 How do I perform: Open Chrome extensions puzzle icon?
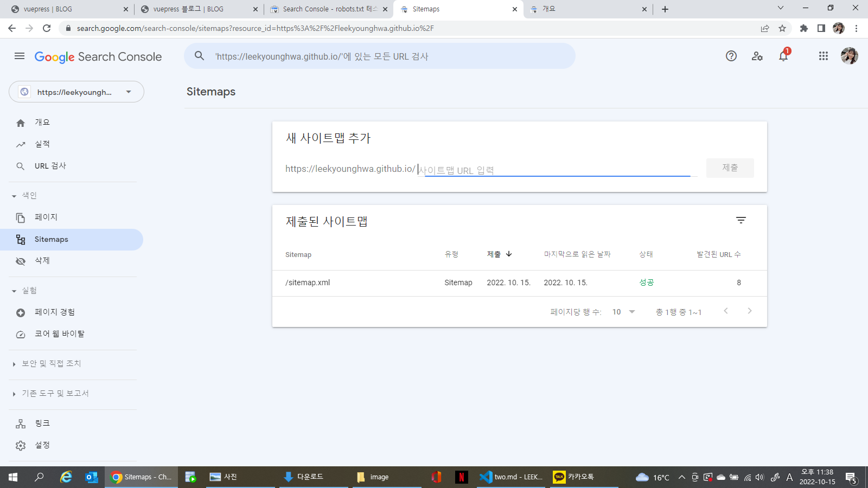804,28
